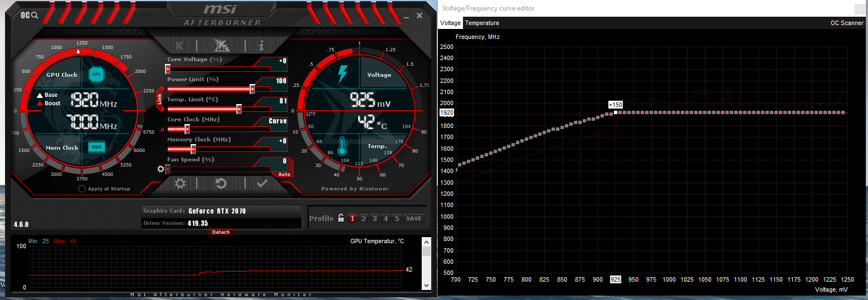Toggle the profile lock icon
The image size is (868, 300).
[x=340, y=218]
